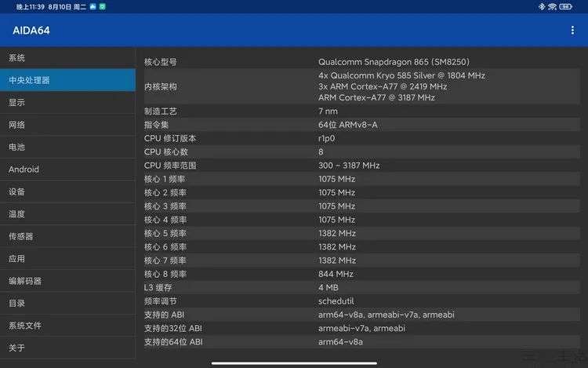Select the 内核架构 row label
The height and width of the screenshot is (368, 588).
(x=160, y=86)
